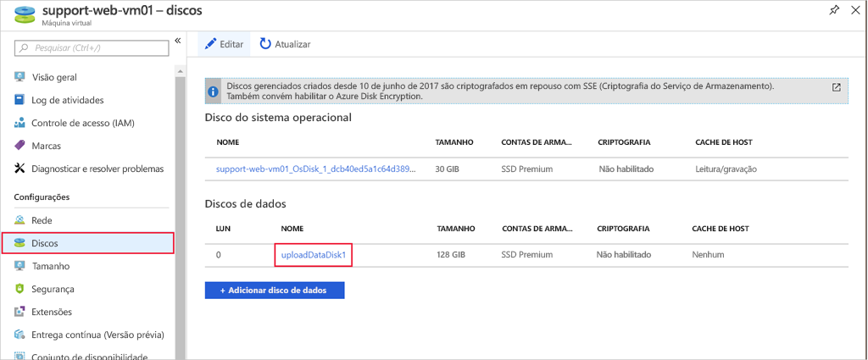Open Entrega contínua (Versão prévia)
The width and height of the screenshot is (868, 360).
pyautogui.click(x=97, y=335)
